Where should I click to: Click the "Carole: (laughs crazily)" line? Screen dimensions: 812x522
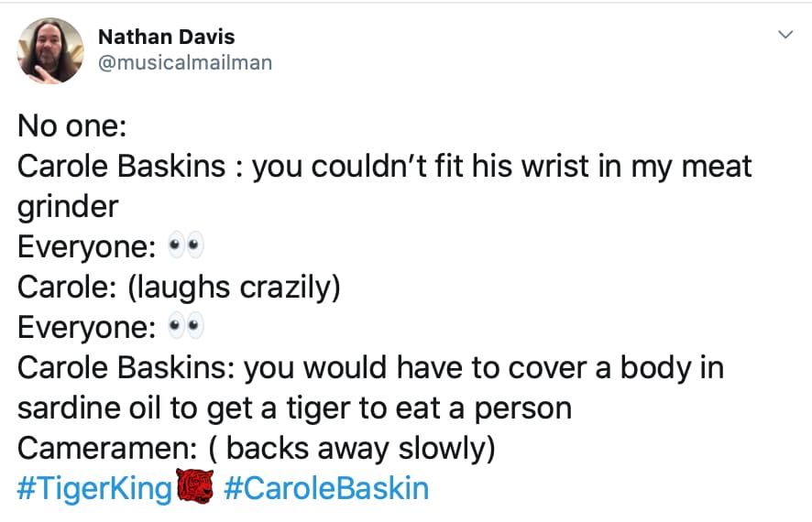[x=179, y=287]
